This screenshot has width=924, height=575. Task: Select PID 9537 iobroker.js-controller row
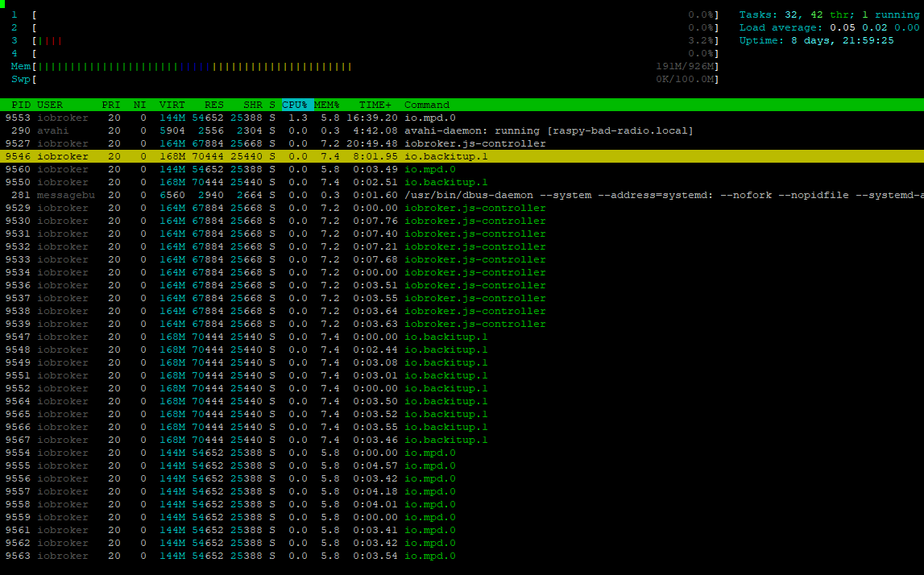(462, 298)
